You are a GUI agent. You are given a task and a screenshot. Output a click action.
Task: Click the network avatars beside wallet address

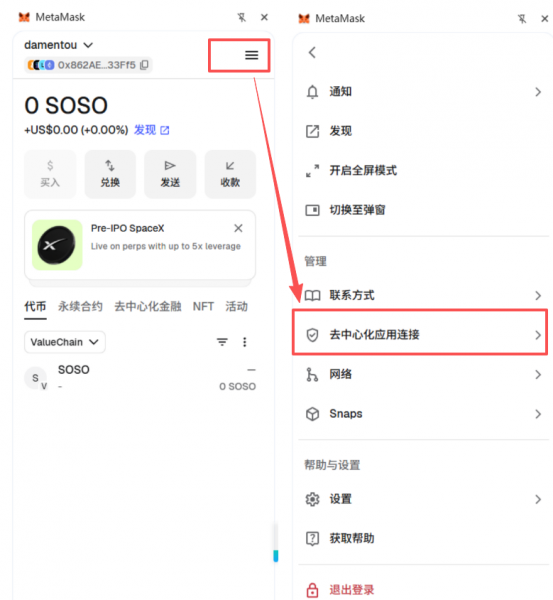pos(41,65)
